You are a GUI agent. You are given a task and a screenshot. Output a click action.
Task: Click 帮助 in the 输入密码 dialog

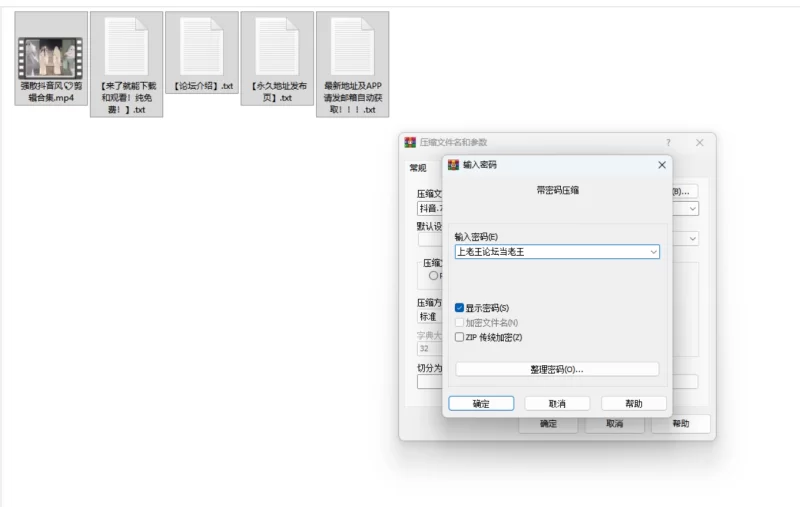[x=634, y=403]
